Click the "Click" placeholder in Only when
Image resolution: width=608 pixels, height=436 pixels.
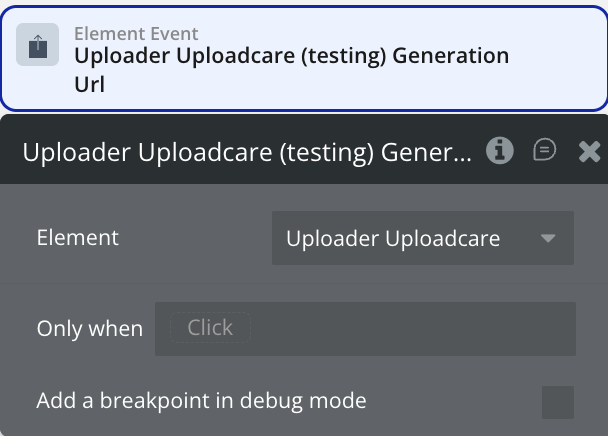click(210, 328)
